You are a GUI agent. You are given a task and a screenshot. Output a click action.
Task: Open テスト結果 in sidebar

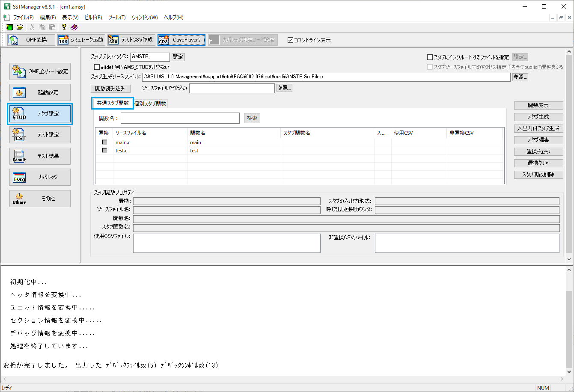(x=40, y=156)
